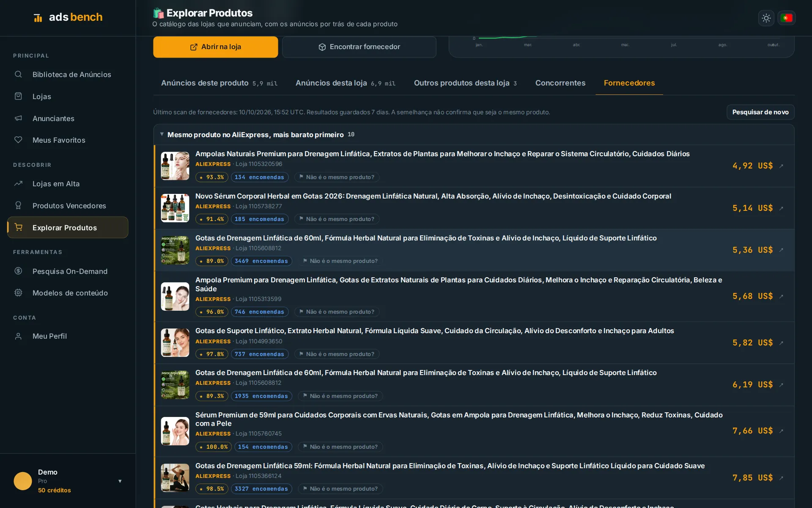The image size is (812, 508).
Task: Click the 100.0% rating badge
Action: [214, 447]
